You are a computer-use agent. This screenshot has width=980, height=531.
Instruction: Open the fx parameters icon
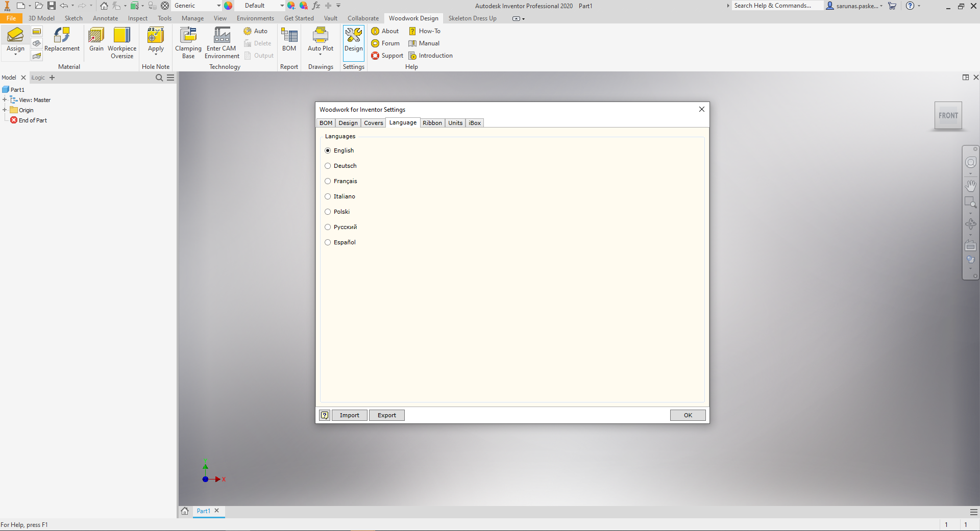point(316,6)
